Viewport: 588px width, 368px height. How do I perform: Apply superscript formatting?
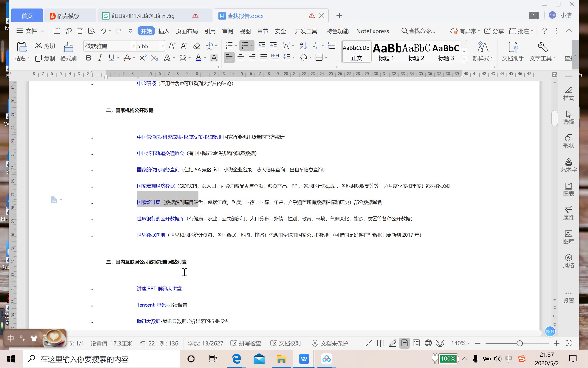point(143,58)
